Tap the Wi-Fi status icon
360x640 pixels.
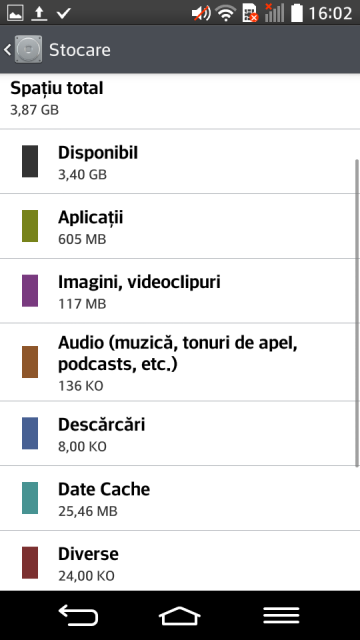(225, 13)
